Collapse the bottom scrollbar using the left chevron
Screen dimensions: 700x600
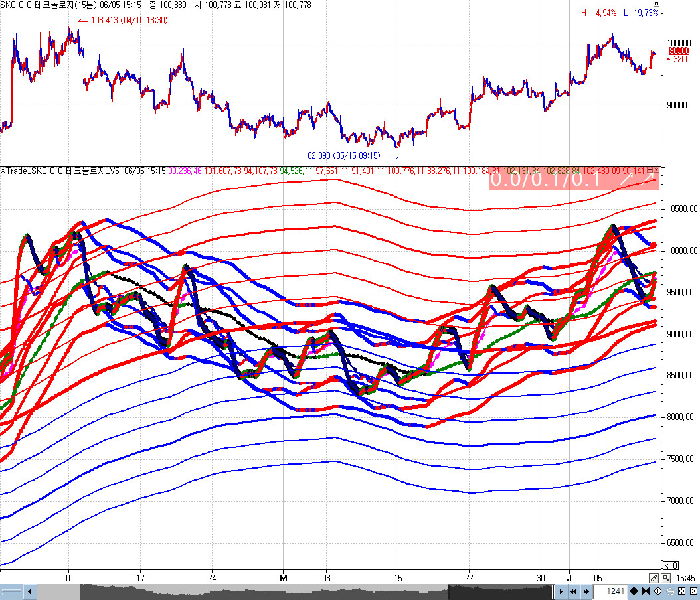tap(28, 591)
